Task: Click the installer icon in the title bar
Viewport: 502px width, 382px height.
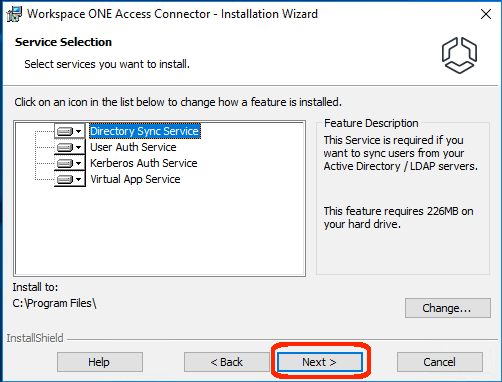Action: click(x=14, y=14)
